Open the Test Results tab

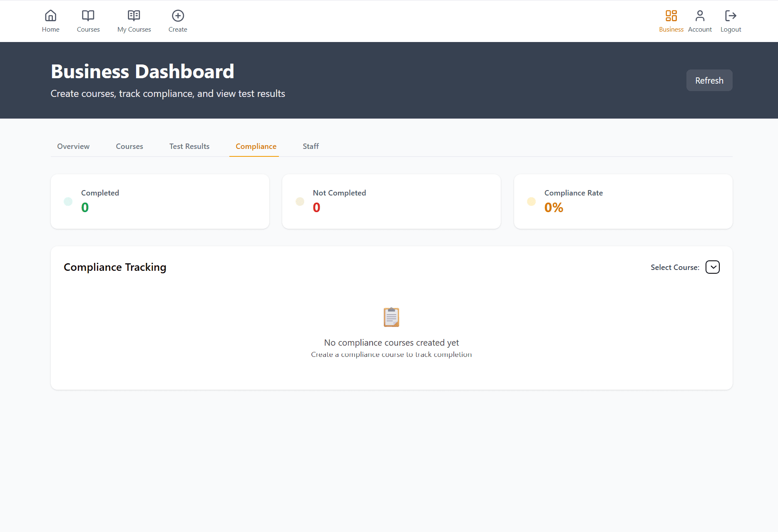point(189,146)
